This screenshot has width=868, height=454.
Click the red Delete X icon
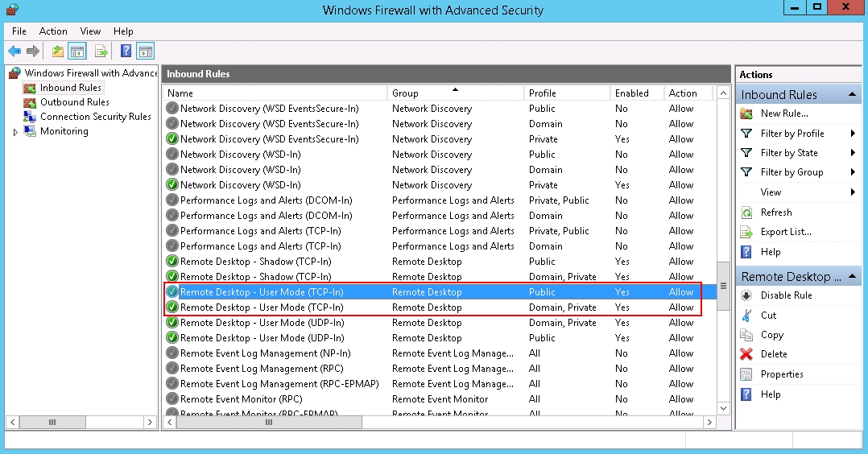coord(746,354)
